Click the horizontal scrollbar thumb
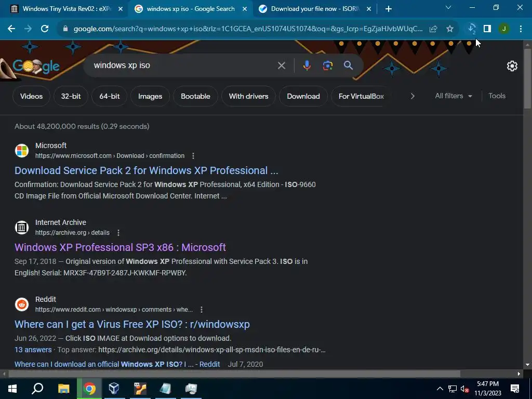532x399 pixels. point(234,374)
